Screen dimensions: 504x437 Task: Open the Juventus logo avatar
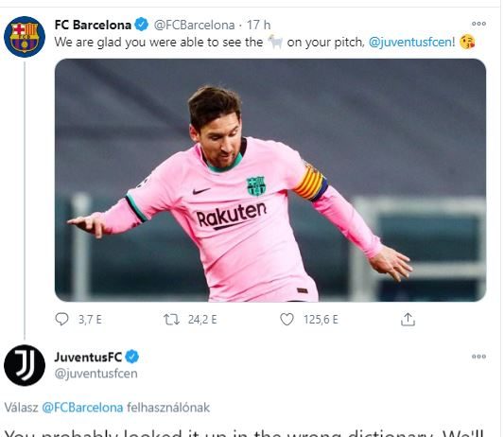coord(25,365)
